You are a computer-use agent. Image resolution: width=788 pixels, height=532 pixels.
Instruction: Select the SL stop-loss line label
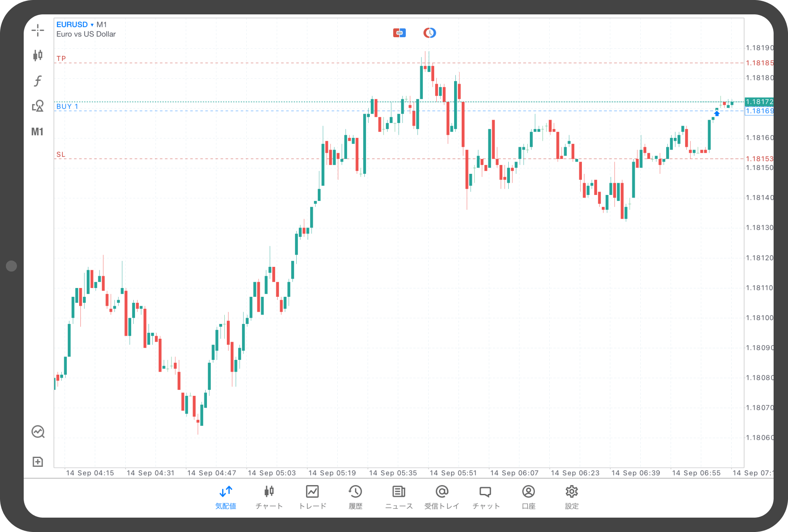point(61,154)
